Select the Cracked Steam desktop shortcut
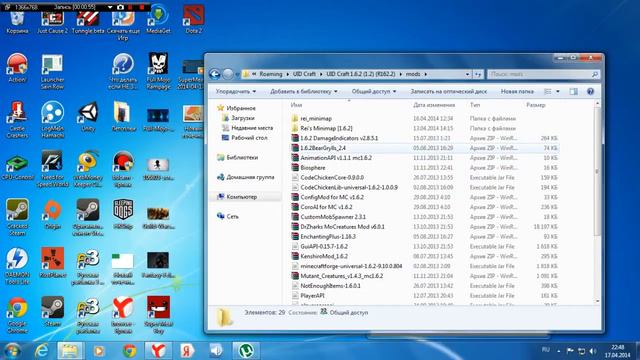The height and width of the screenshot is (360, 640). coord(17,217)
